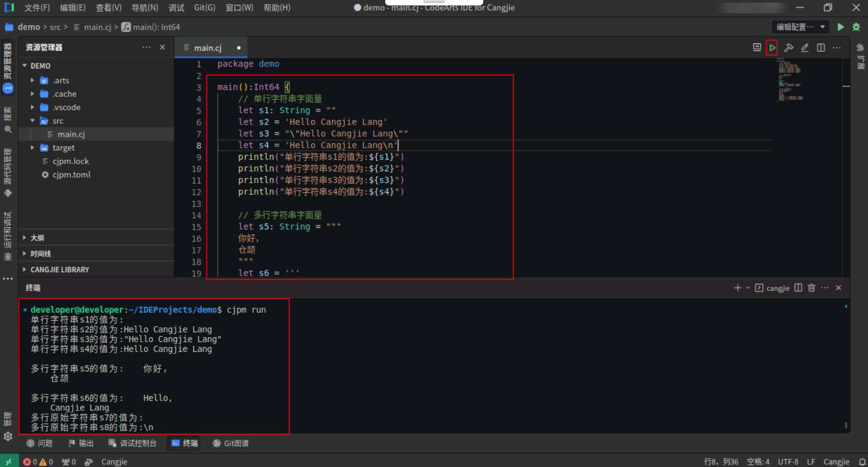Create a new terminal with plus icon
Viewport: 868px width, 467px height.
pyautogui.click(x=737, y=288)
